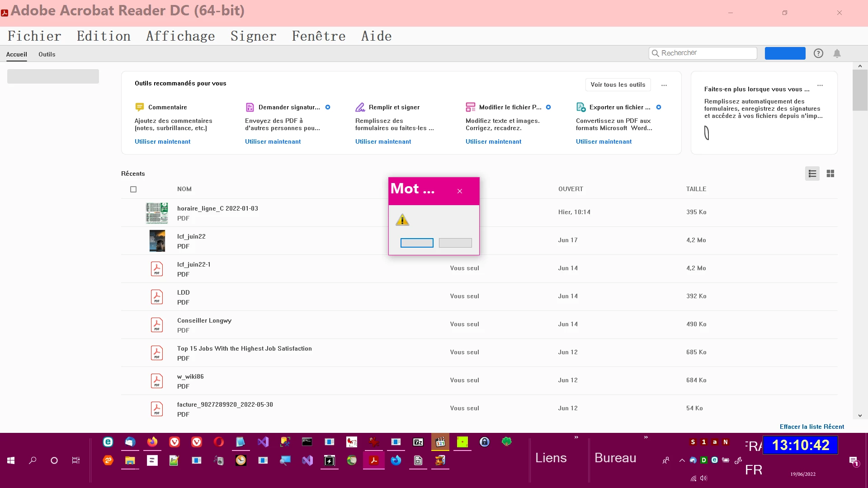The height and width of the screenshot is (488, 868).
Task: Click Adobe Acrobat icon in taskbar
Action: point(374,460)
